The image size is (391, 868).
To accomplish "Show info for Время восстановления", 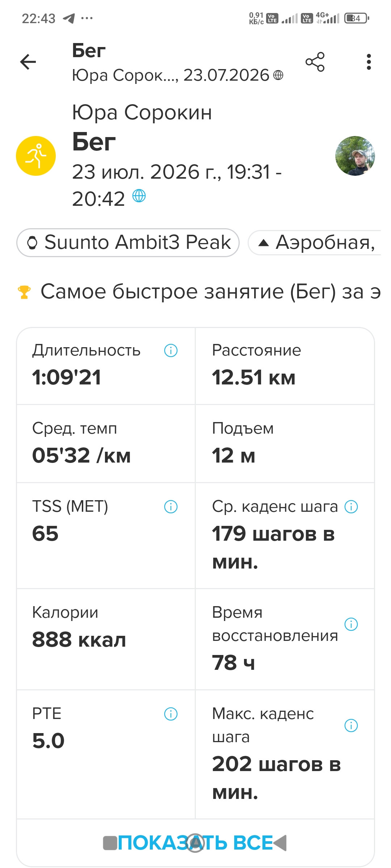I will point(351,624).
